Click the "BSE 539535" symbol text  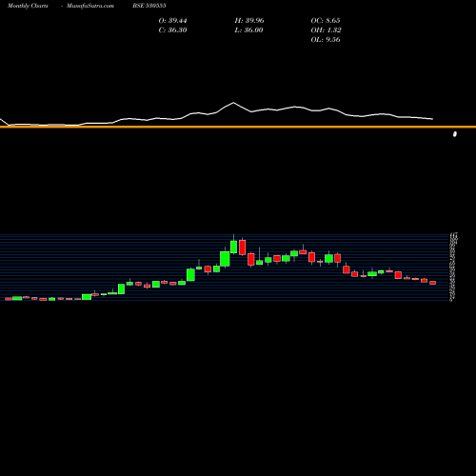click(149, 6)
